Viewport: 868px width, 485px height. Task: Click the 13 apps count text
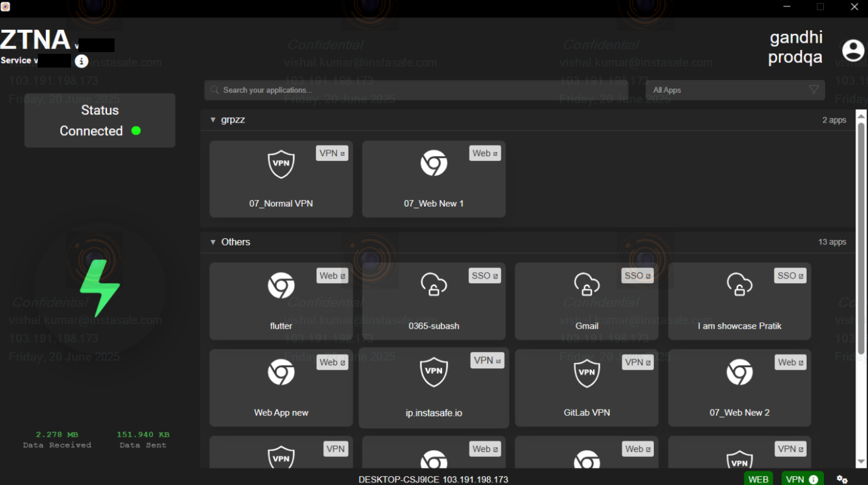[x=832, y=242]
